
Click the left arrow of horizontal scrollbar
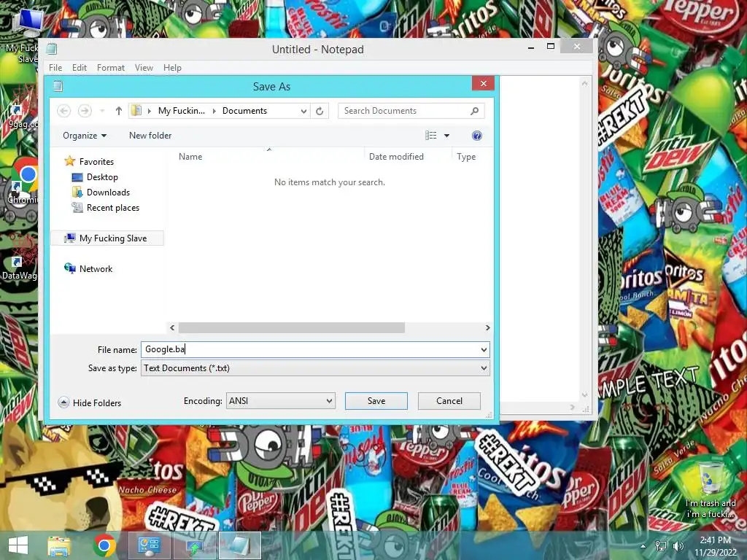(172, 327)
